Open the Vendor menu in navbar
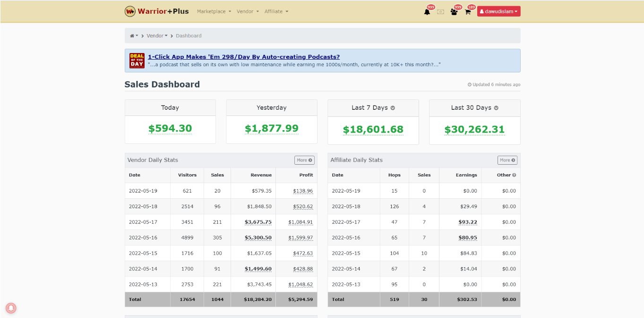Viewport: 644px width, 318px height. click(x=247, y=11)
